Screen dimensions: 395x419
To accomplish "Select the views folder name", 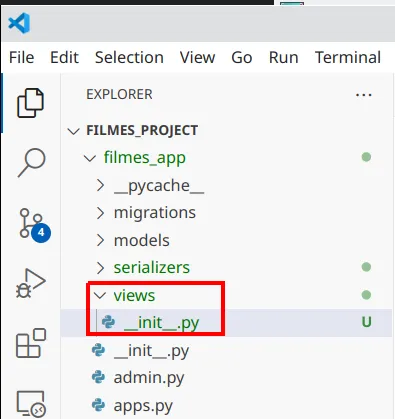I will click(x=134, y=295).
